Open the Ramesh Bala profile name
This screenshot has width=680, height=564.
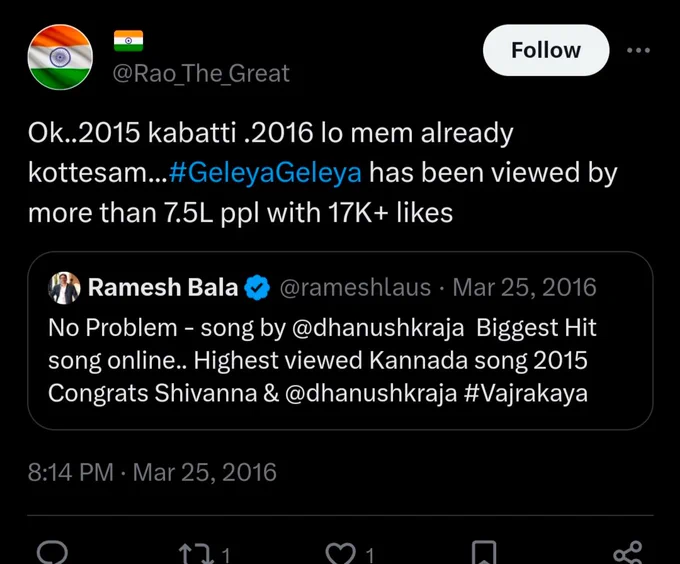point(163,287)
